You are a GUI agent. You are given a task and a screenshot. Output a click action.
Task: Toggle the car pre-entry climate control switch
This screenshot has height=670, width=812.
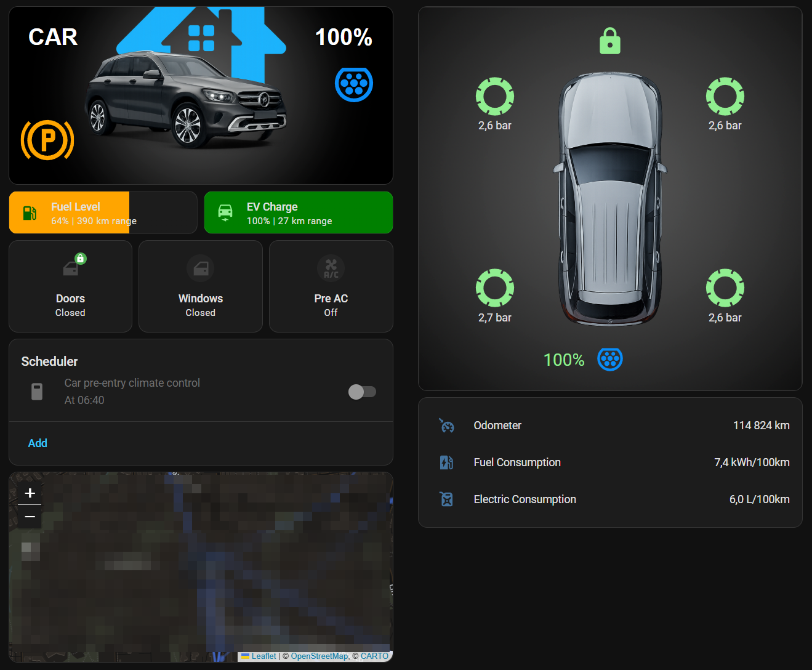[x=362, y=392]
